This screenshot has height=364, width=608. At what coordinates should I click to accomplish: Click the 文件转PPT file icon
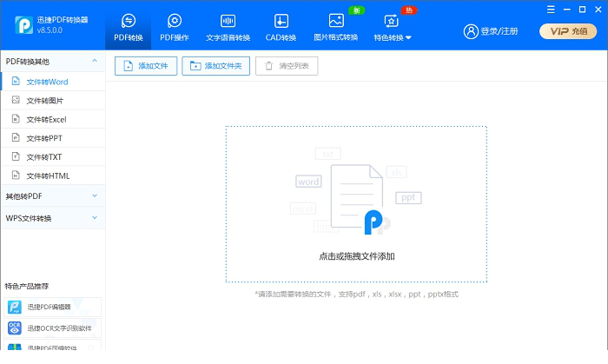coord(16,137)
